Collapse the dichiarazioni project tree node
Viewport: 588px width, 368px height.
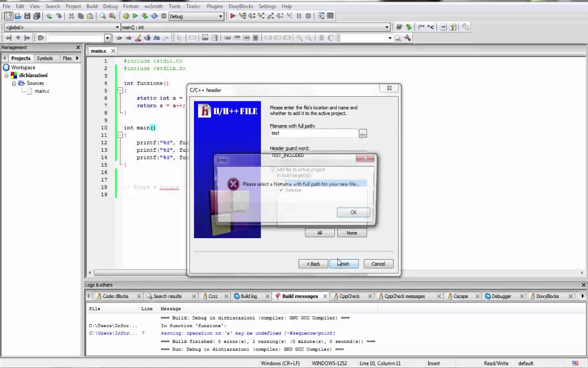coord(6,76)
